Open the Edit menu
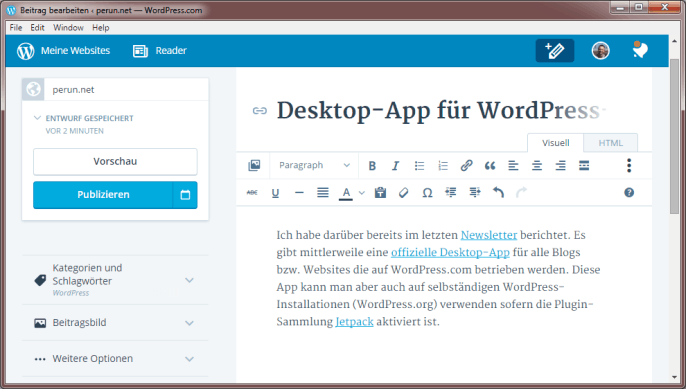Screen dimensions: 686x389 [37, 28]
